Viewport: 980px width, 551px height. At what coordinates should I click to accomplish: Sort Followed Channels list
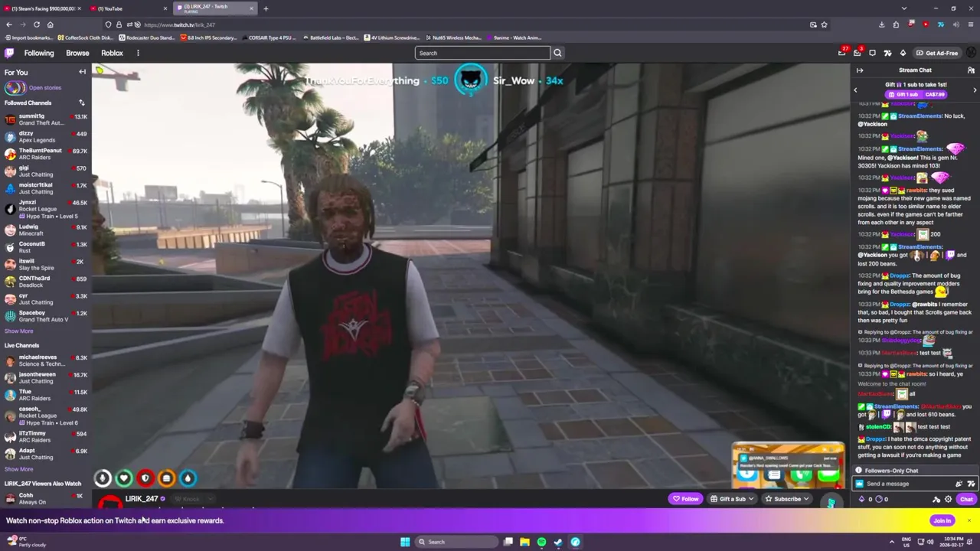point(81,103)
